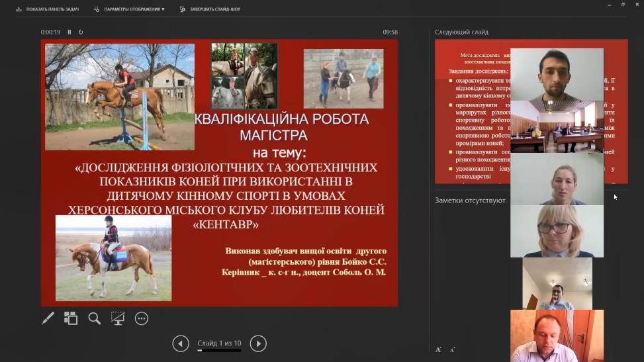Black out the slide show screen
Image resolution: width=644 pixels, height=362 pixels.
pos(118,318)
